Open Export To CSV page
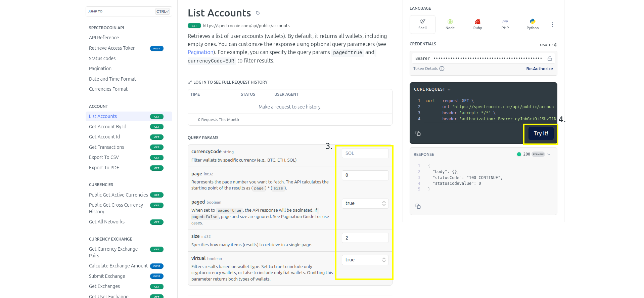This screenshot has width=644, height=298. [126, 157]
